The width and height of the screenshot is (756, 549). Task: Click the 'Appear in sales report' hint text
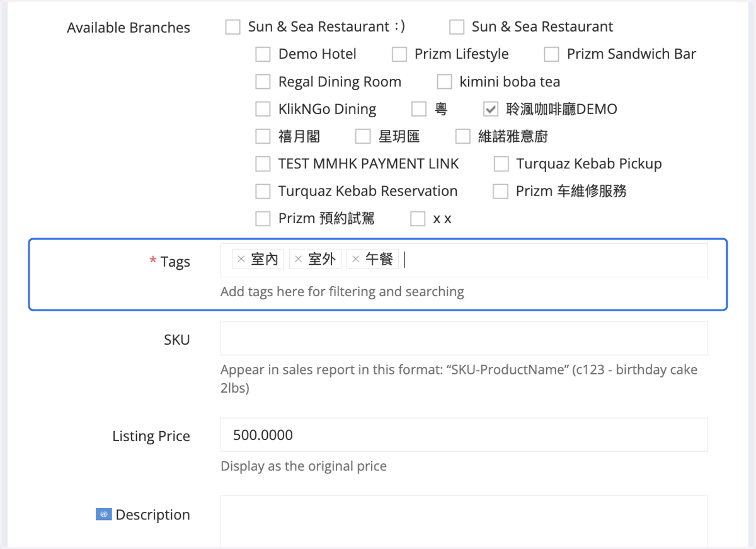[x=459, y=379]
